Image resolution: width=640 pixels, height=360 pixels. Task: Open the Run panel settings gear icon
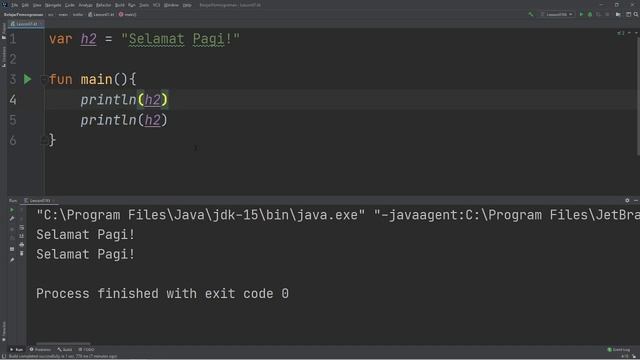[x=627, y=200]
